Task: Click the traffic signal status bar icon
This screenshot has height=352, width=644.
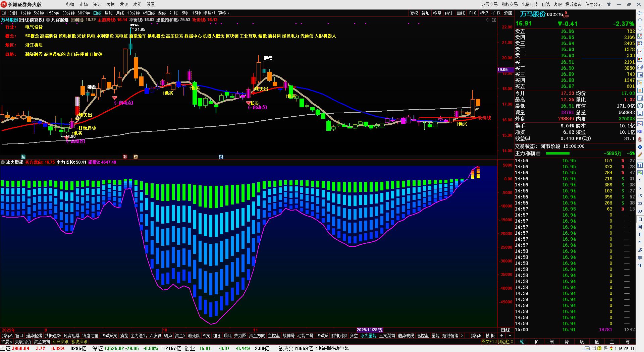Action: [x=611, y=349]
